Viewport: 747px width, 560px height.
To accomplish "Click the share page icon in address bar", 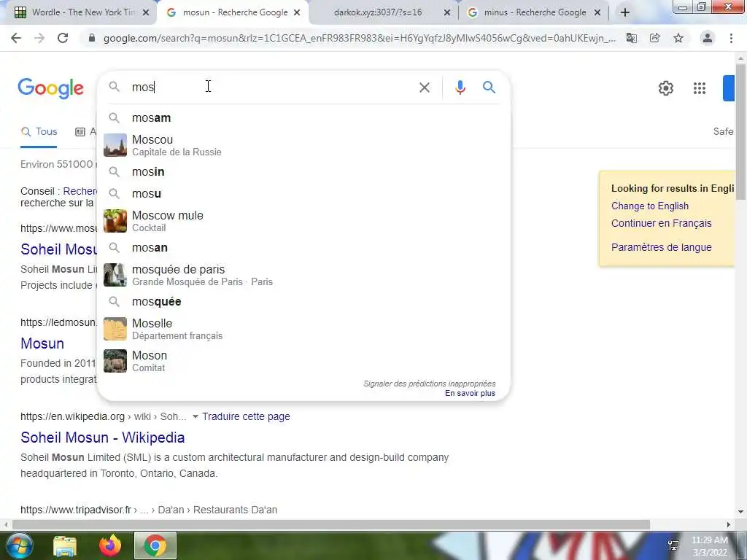I will [x=654, y=38].
